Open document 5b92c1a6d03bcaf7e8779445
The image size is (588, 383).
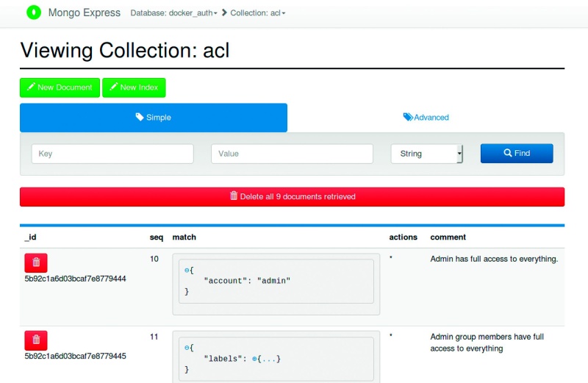point(76,356)
